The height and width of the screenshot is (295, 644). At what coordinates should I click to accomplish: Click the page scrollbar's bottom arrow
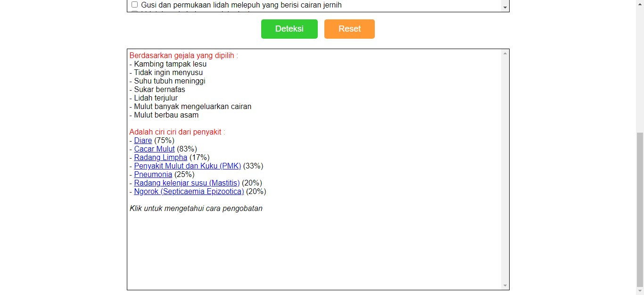[641, 292]
